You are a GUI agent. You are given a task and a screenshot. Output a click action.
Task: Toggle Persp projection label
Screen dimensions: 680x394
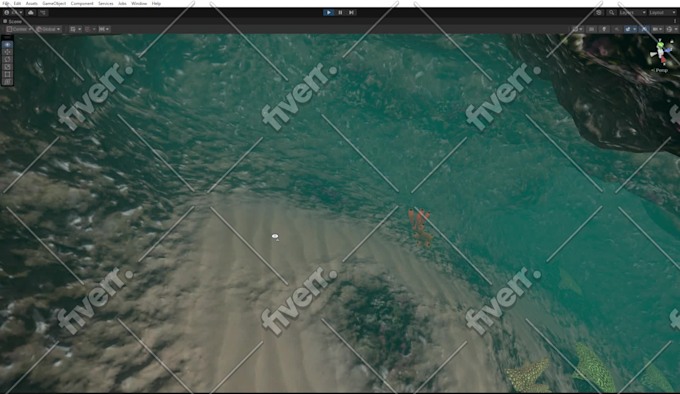click(x=661, y=70)
